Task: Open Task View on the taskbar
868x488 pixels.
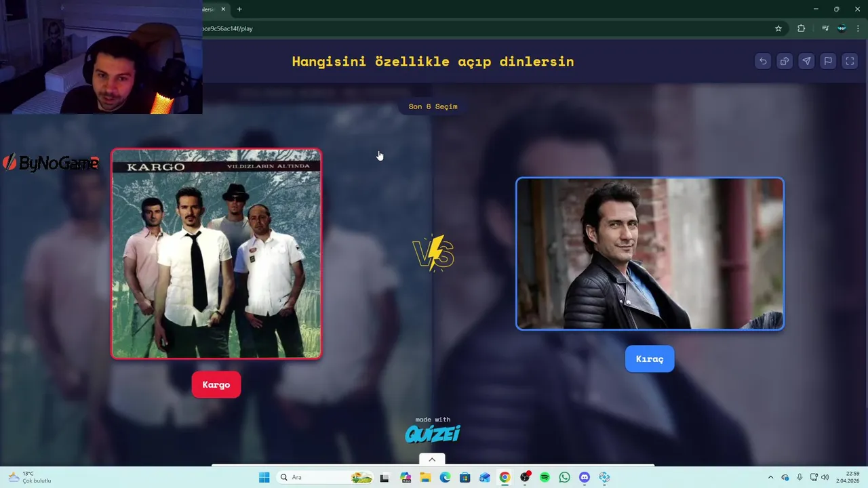Action: pyautogui.click(x=384, y=477)
